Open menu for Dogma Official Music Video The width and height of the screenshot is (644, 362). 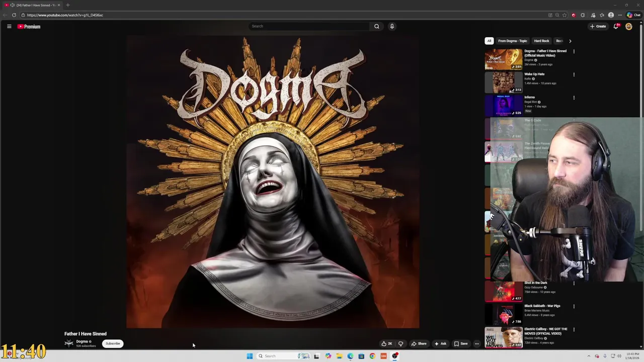tap(574, 51)
